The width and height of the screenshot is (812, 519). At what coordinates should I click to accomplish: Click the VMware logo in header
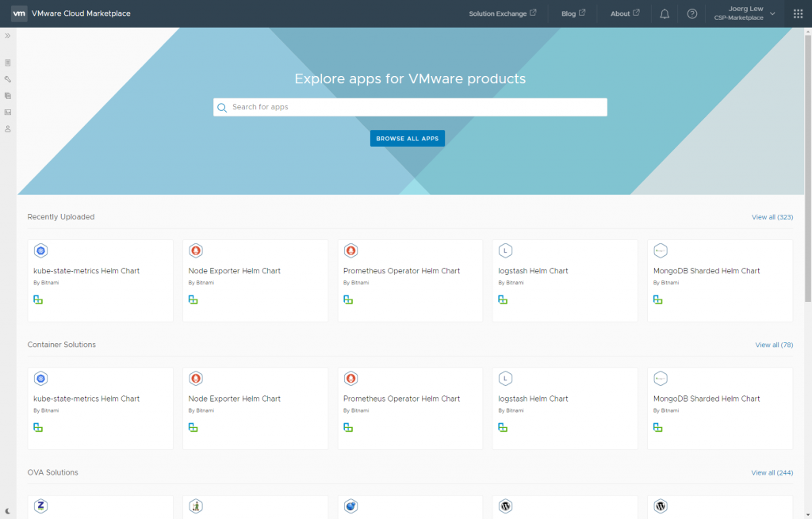19,13
